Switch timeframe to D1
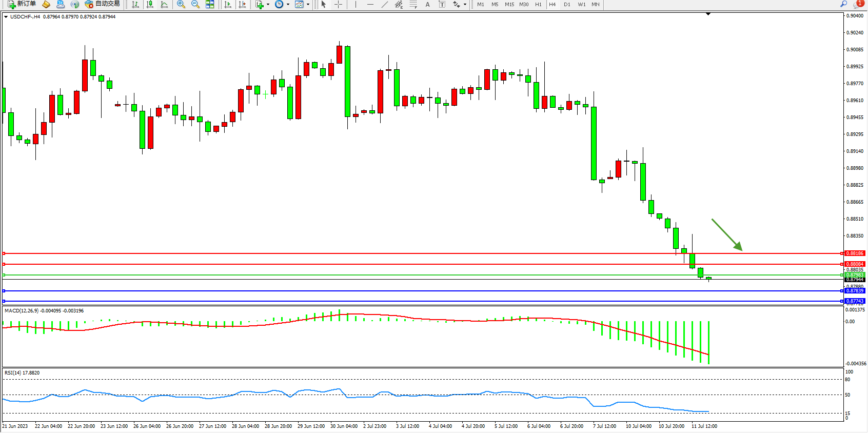The image size is (868, 433). (x=567, y=4)
